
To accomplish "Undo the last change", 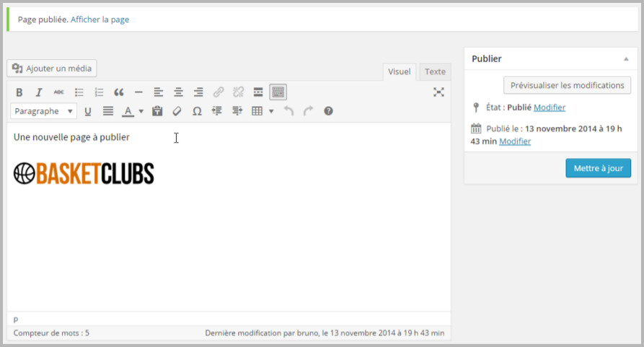I will (x=288, y=111).
